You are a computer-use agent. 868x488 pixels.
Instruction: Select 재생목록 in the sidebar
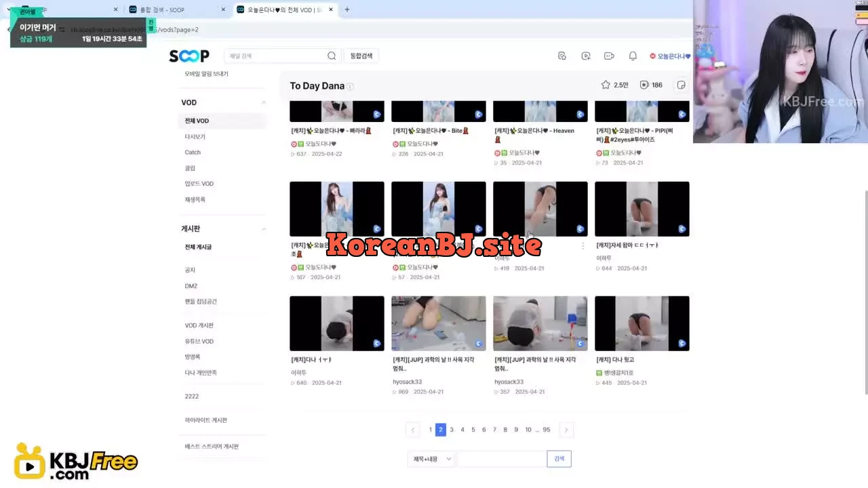coord(195,199)
